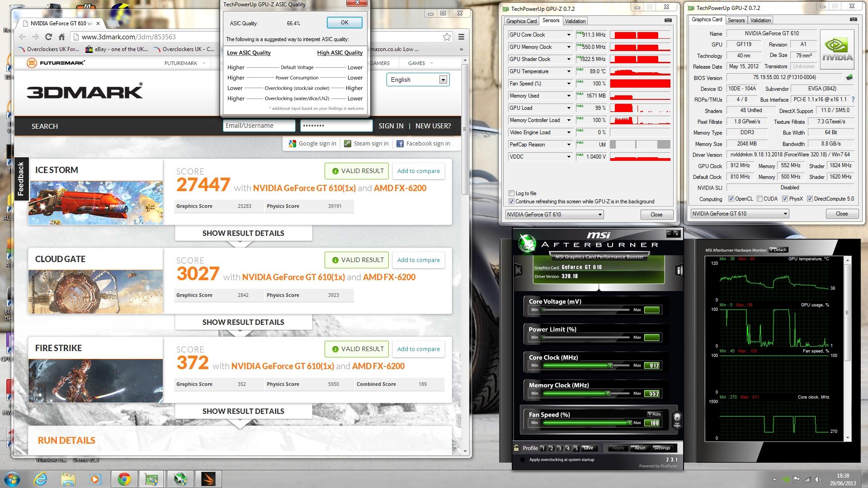Open the English language dropdown on 3DMark
This screenshot has width=868, height=488.
[x=418, y=80]
